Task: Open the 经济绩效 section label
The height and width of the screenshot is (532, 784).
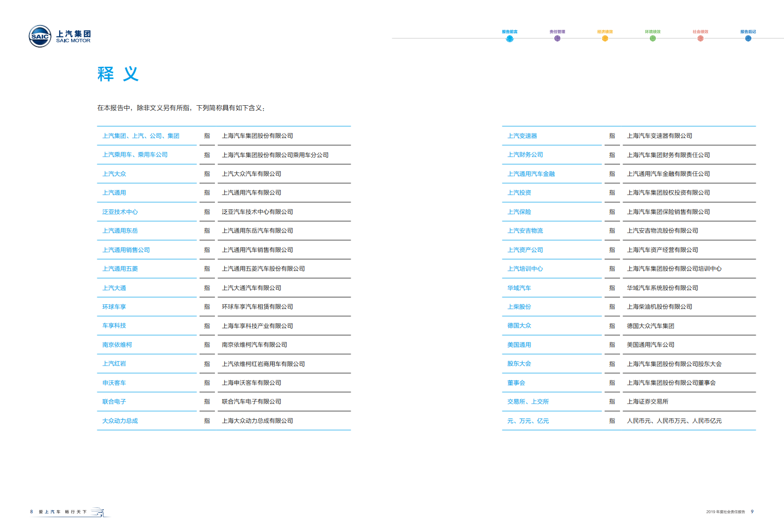Action: [x=605, y=32]
